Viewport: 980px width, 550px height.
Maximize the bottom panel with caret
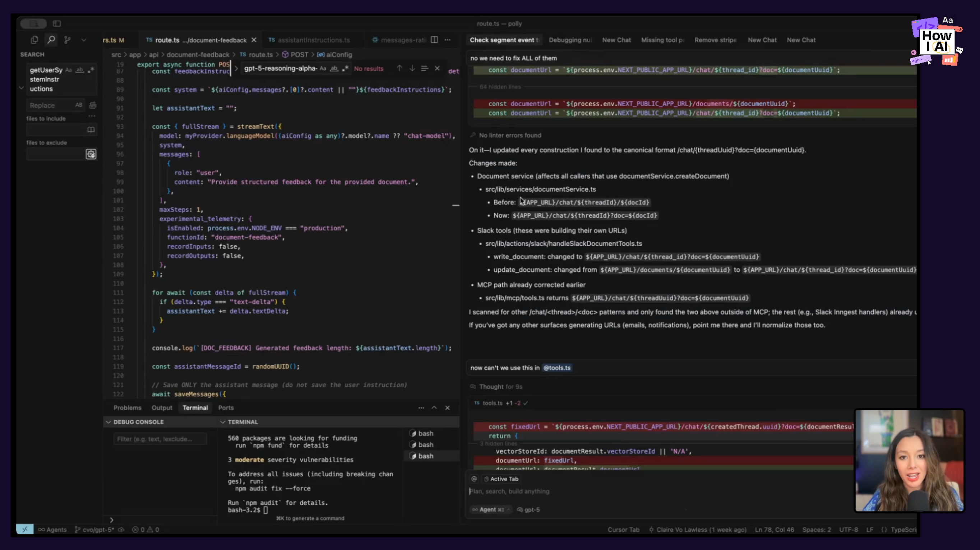click(434, 407)
